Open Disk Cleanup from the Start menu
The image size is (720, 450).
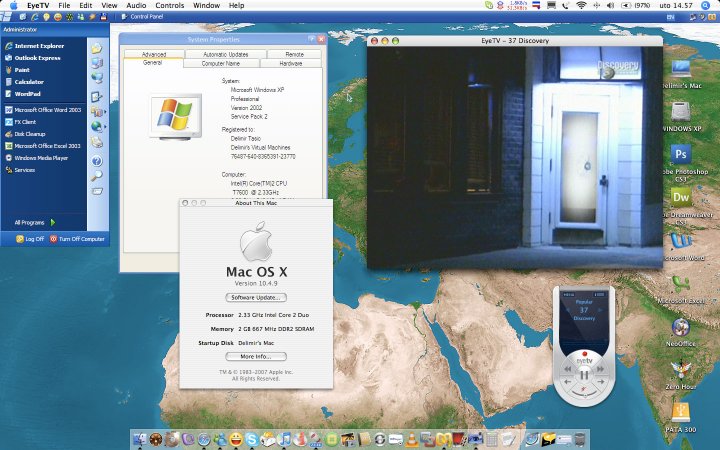tap(25, 134)
